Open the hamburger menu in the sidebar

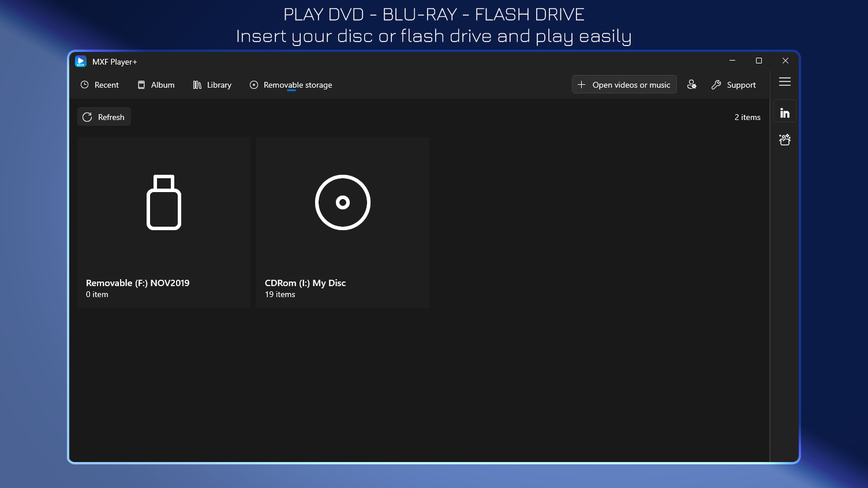pyautogui.click(x=785, y=82)
